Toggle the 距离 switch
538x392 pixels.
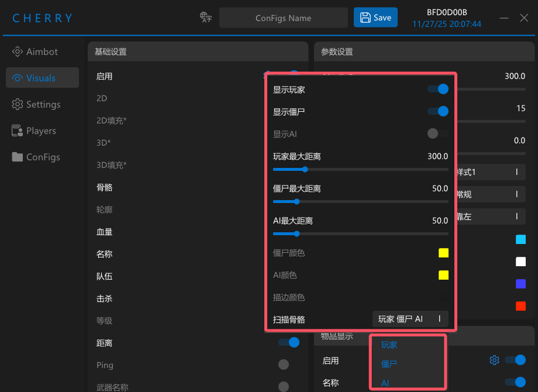pos(289,342)
